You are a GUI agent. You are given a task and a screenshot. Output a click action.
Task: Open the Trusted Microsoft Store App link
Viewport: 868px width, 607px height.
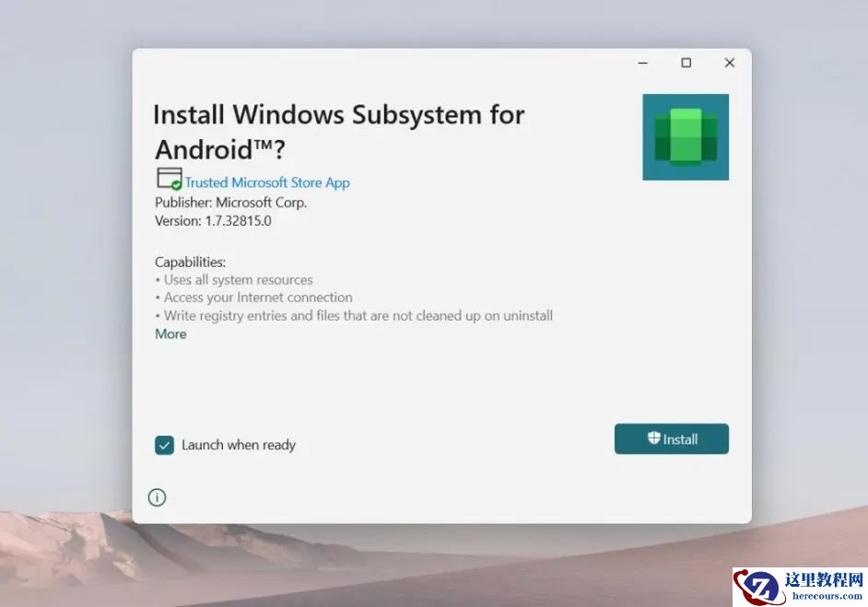click(x=267, y=181)
